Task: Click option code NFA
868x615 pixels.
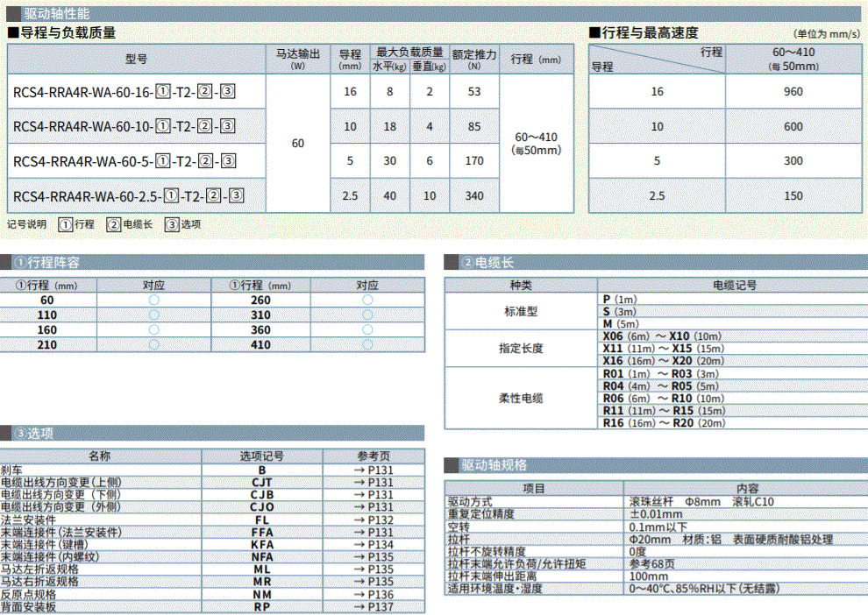Action: tap(262, 557)
